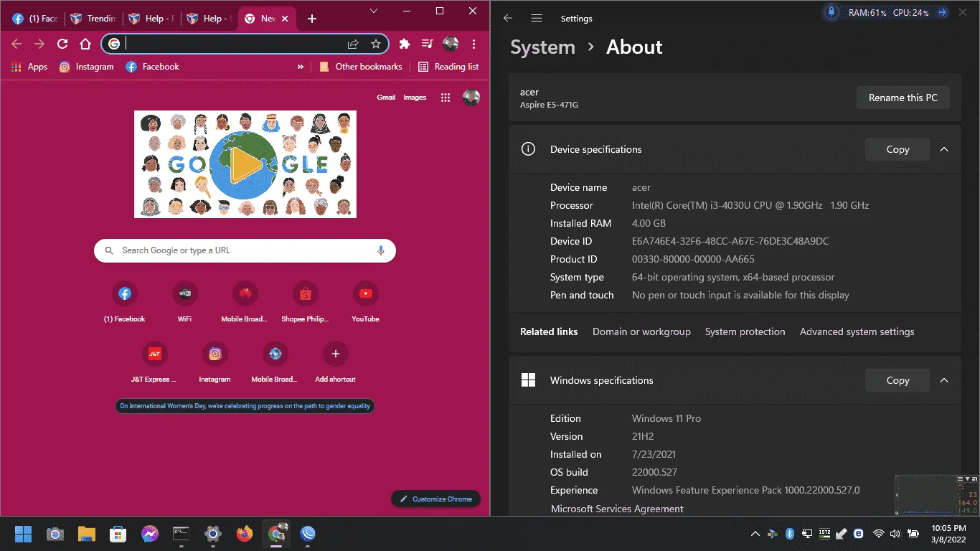This screenshot has width=980, height=551.
Task: Click the volume tray icon
Action: click(895, 534)
